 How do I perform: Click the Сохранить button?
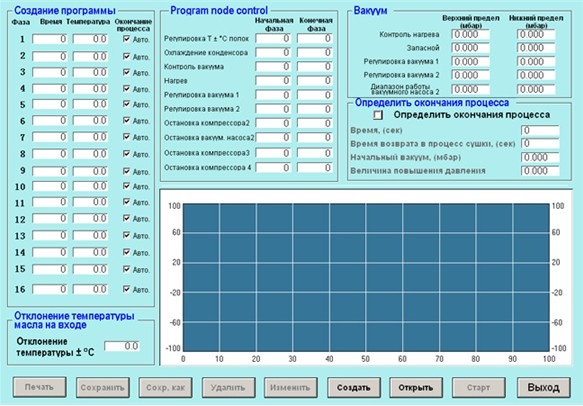[x=103, y=387]
